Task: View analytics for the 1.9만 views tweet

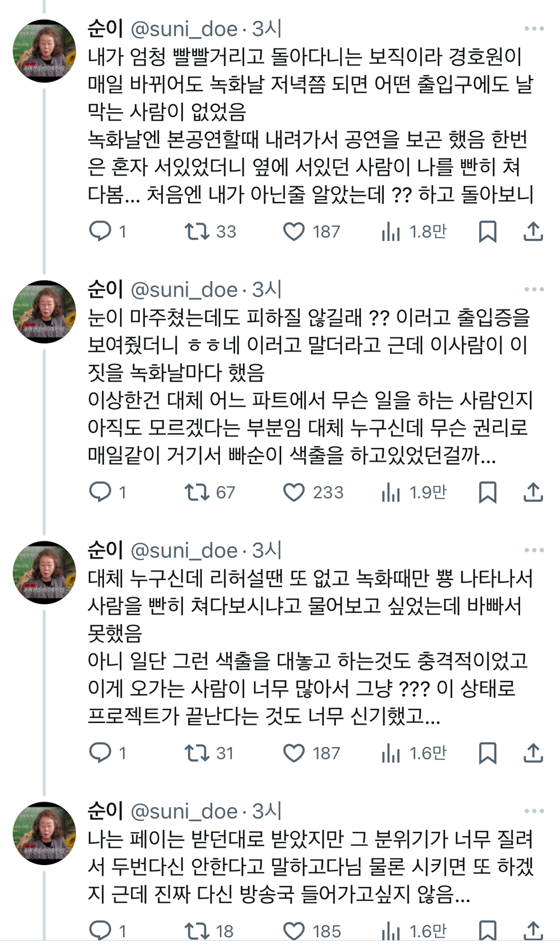Action: pos(391,493)
